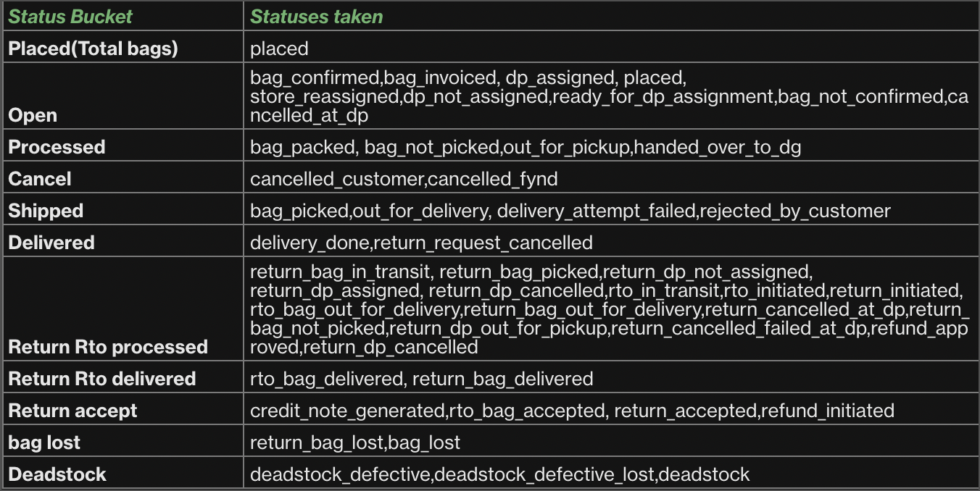Screen dimensions: 980x491
Task: Click the cell starting with "bag_confirmed,bag_invoiced"
Action: [x=609, y=96]
